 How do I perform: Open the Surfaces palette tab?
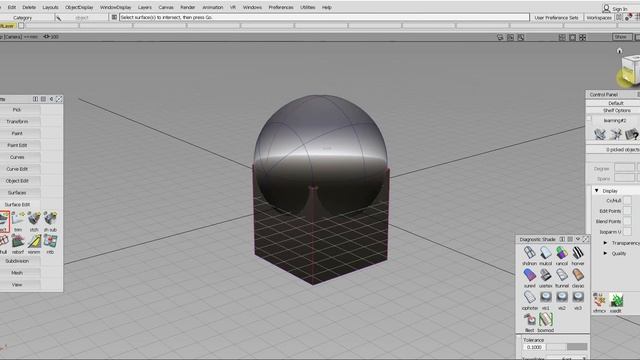point(17,193)
